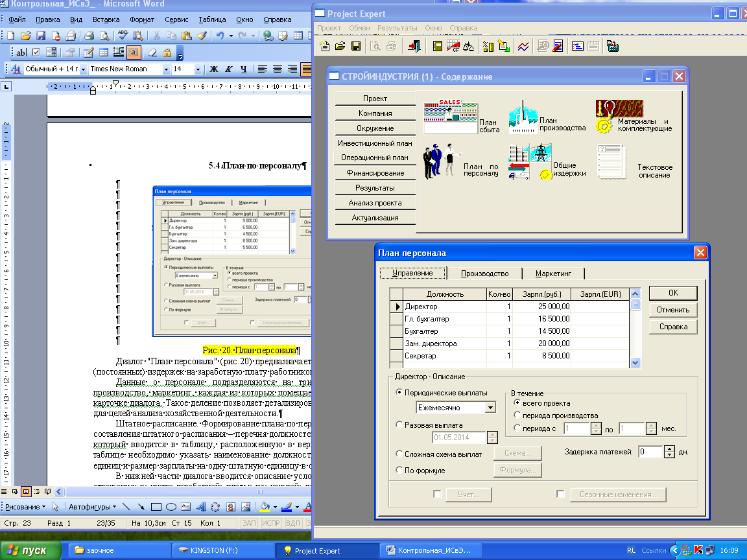The width and height of the screenshot is (747, 560).
Task: Open Ежемесячно payment period dropdown
Action: [490, 408]
